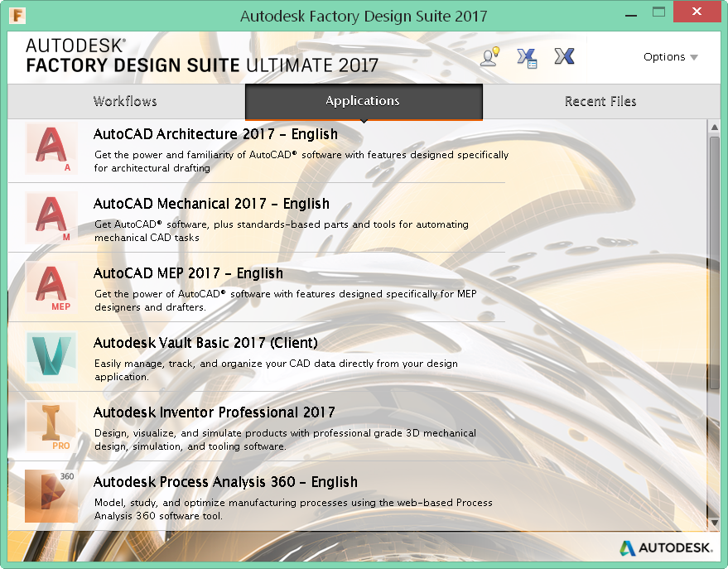The width and height of the screenshot is (728, 569).
Task: Open the Autodesk Vault Basic icon
Action: [x=51, y=357]
